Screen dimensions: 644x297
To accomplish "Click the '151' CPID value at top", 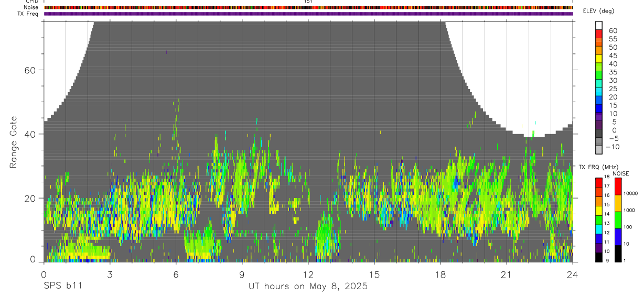I will point(308,2).
